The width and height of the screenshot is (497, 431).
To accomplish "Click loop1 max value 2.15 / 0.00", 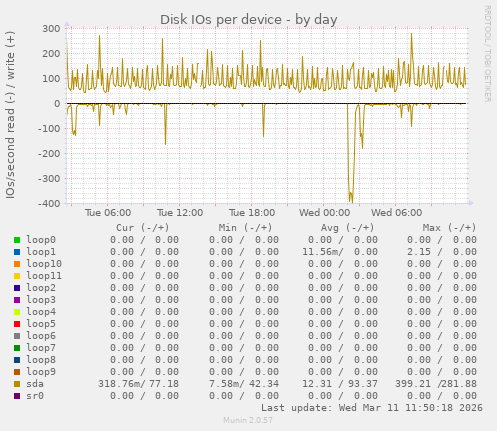I will [442, 252].
